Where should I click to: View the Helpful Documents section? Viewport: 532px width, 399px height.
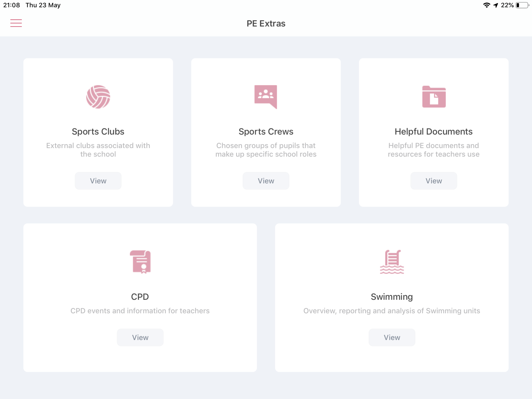[434, 181]
